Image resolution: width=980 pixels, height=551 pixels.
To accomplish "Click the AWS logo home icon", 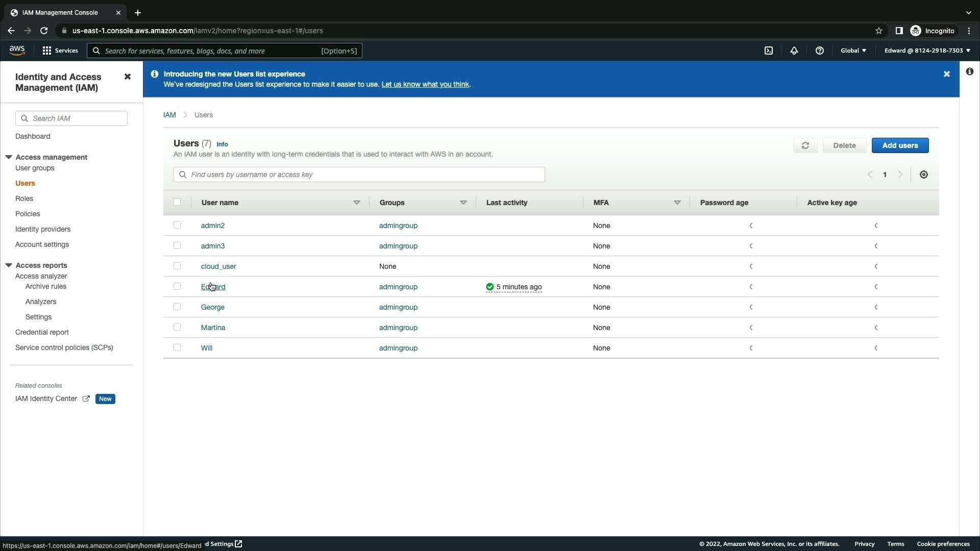I will click(x=17, y=50).
